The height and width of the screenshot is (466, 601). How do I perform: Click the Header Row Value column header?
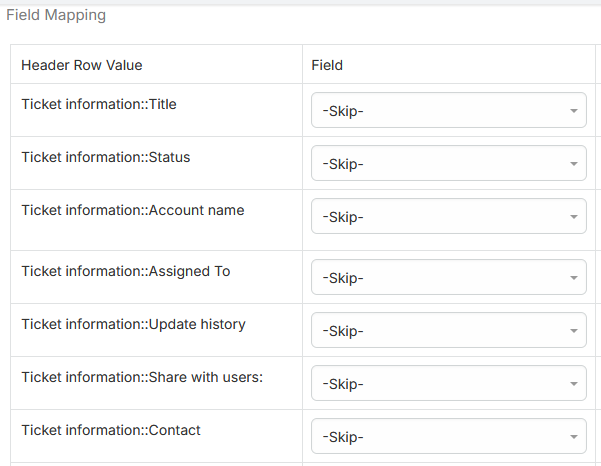click(82, 65)
